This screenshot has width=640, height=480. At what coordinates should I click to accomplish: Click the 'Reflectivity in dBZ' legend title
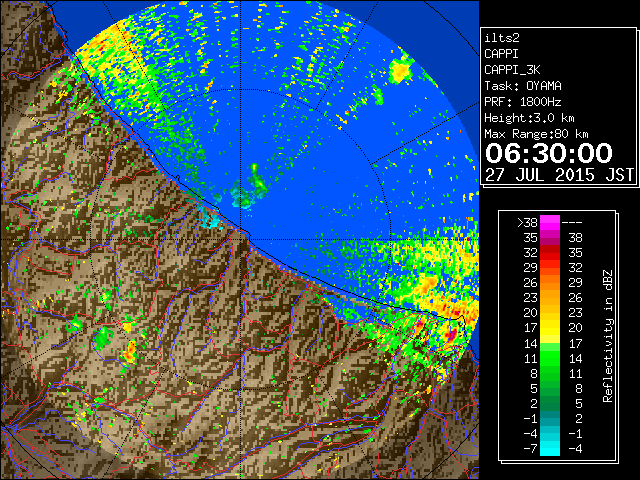(607, 336)
